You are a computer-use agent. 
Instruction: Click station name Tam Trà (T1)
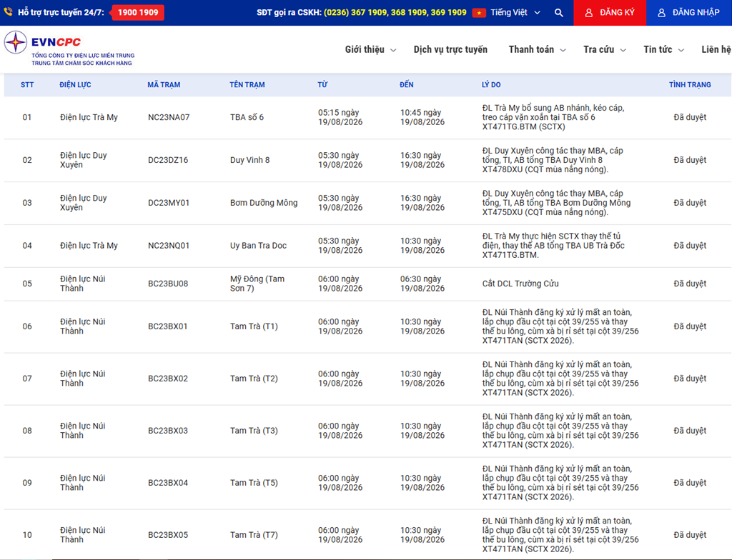[x=254, y=326]
